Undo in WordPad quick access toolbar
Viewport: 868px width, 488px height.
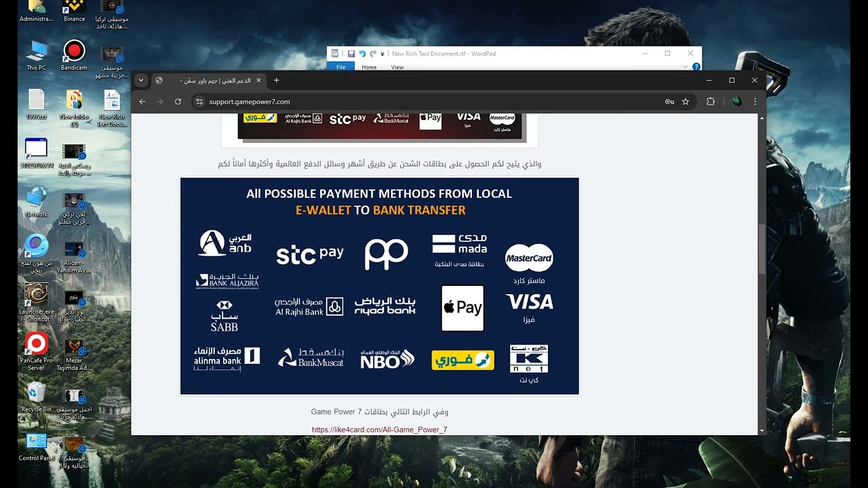tap(362, 54)
